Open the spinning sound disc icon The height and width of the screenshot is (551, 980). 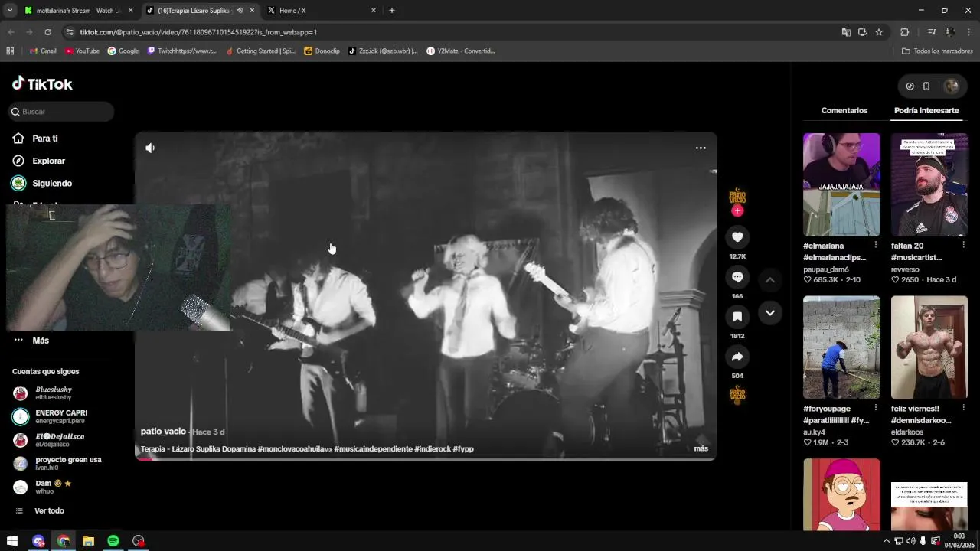737,395
